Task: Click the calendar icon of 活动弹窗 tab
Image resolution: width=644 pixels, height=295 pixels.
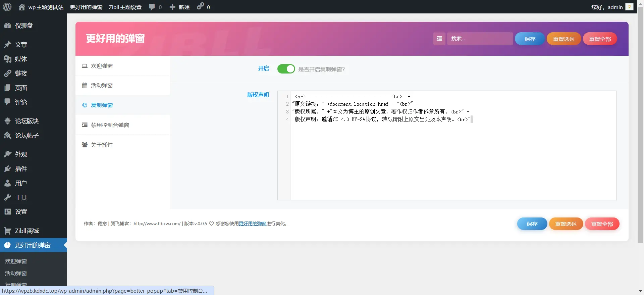Action: click(85, 86)
